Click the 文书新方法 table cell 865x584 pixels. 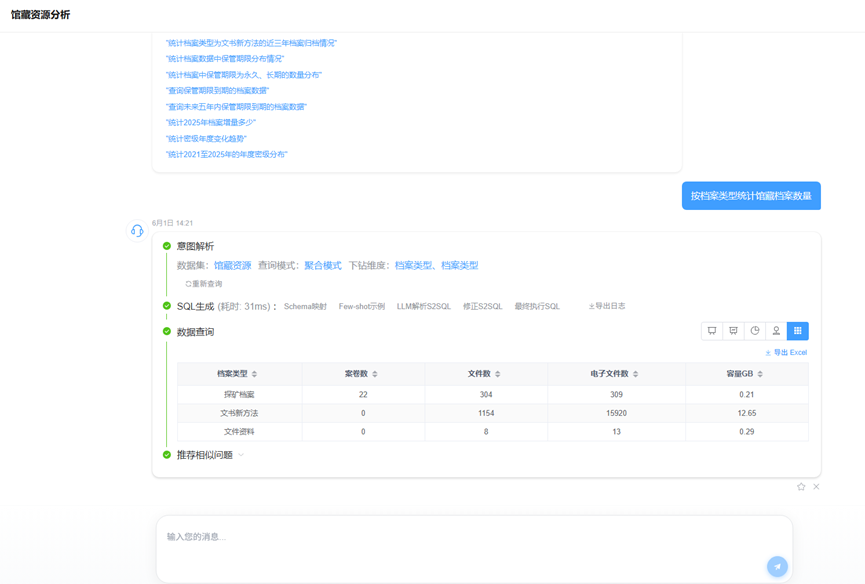tap(239, 413)
